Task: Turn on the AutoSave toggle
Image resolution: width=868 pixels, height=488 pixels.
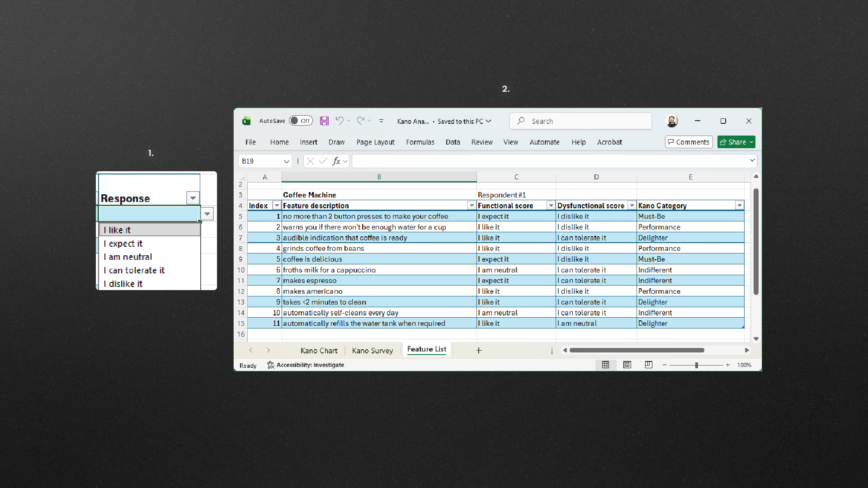Action: coord(300,121)
